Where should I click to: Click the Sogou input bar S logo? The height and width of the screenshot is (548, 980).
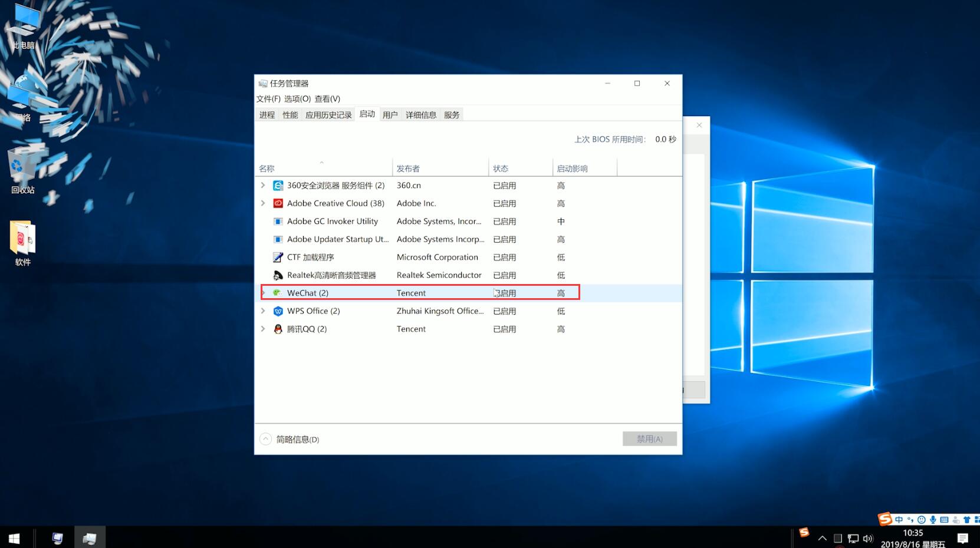885,519
